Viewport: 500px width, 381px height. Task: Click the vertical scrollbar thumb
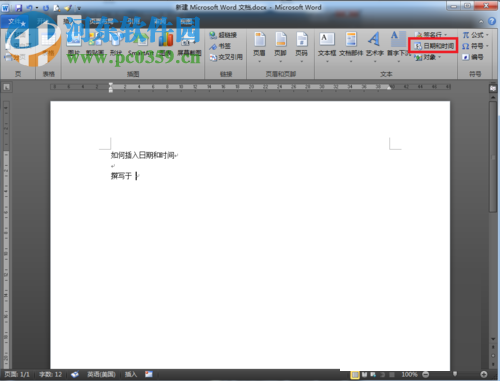(493, 157)
